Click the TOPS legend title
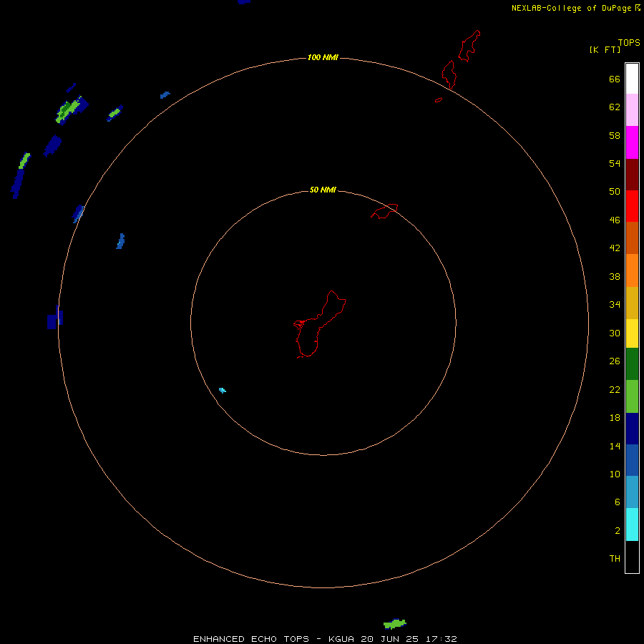This screenshot has width=644, height=644. coord(629,43)
